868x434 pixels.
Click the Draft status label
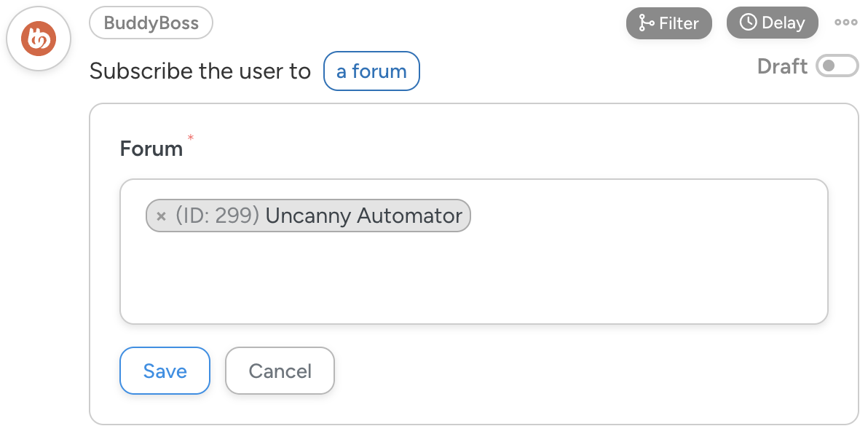click(x=782, y=66)
